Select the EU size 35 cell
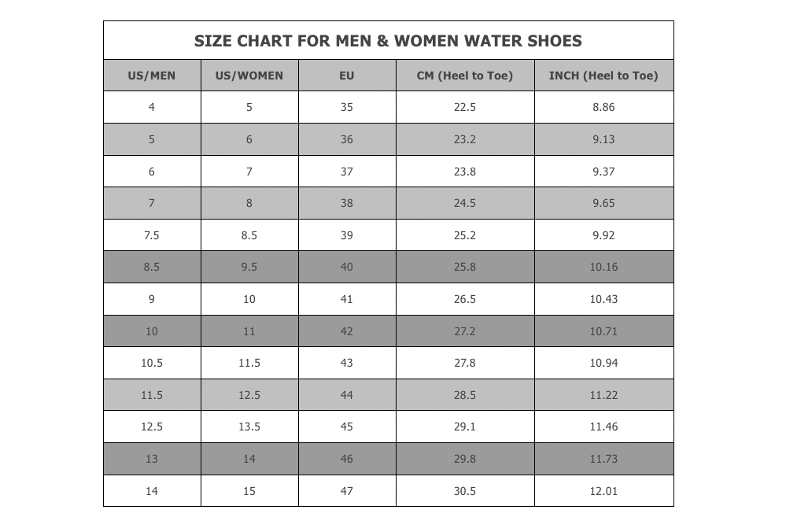 click(x=347, y=107)
